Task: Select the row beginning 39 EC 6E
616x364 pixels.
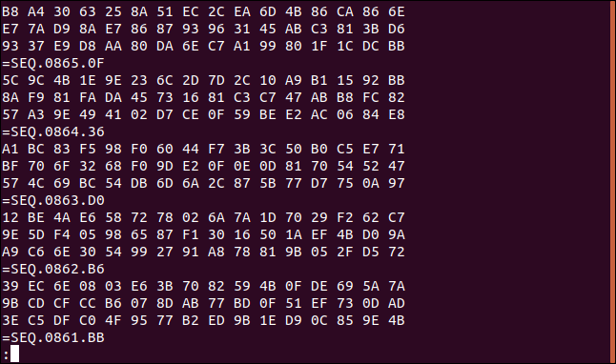Action: pyautogui.click(x=203, y=286)
